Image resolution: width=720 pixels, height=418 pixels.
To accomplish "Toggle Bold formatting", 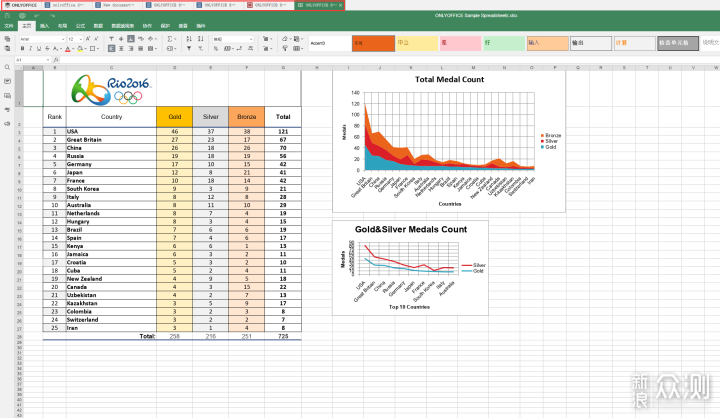I will point(22,48).
